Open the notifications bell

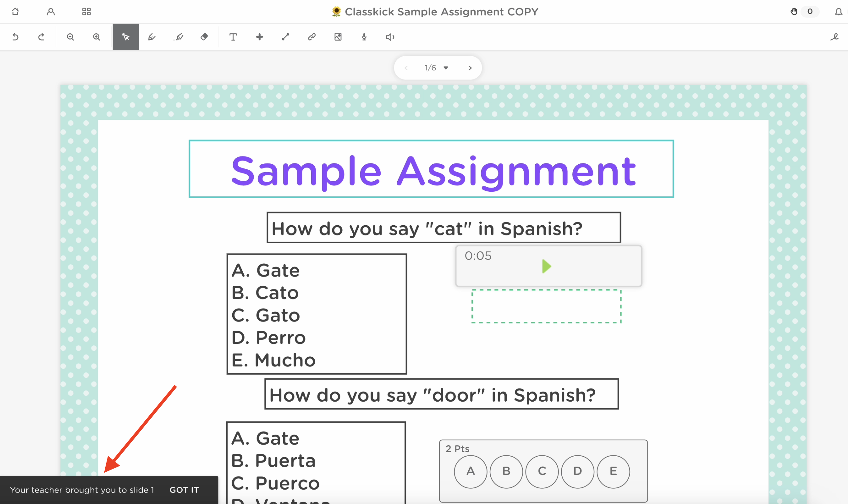coord(839,12)
